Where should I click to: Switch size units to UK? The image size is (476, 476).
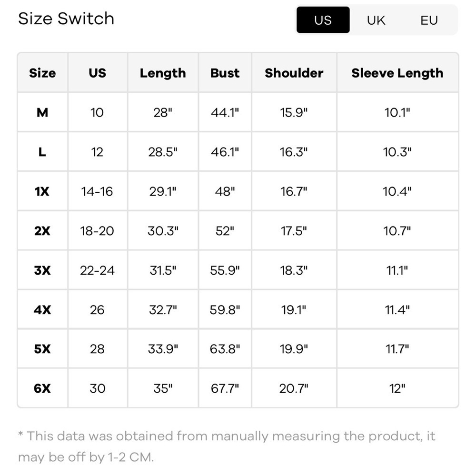tap(376, 20)
